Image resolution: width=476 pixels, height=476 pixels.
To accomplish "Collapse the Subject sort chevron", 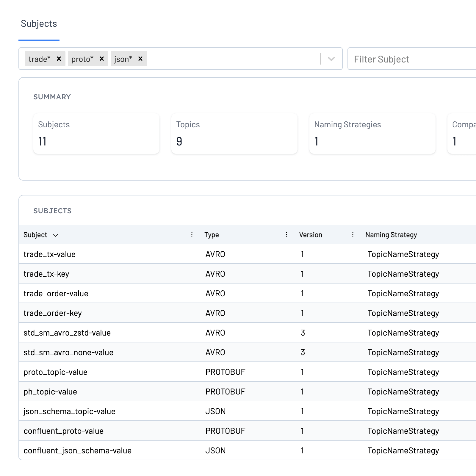I will pos(56,235).
